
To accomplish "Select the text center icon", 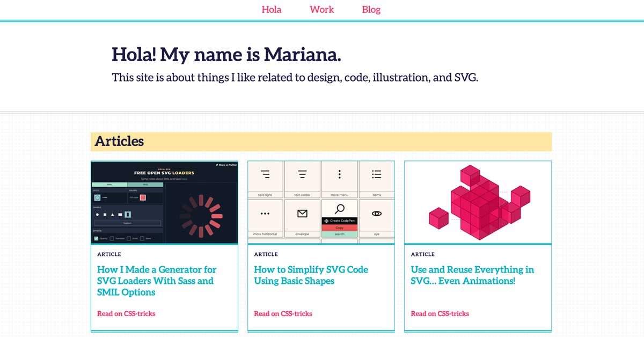I will [302, 174].
